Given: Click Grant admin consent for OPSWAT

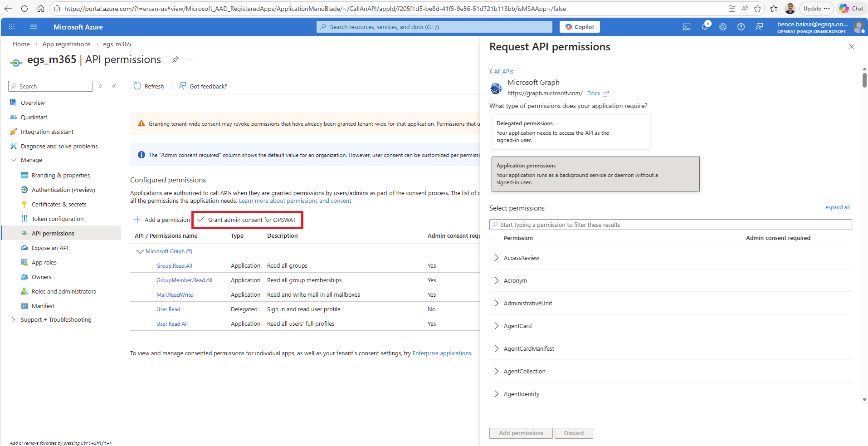Looking at the screenshot, I should (247, 220).
